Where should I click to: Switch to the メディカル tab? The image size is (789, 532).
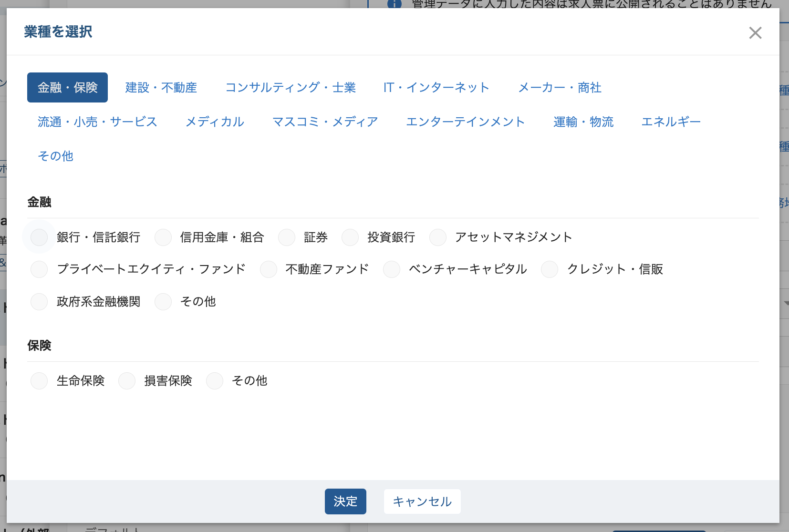215,122
